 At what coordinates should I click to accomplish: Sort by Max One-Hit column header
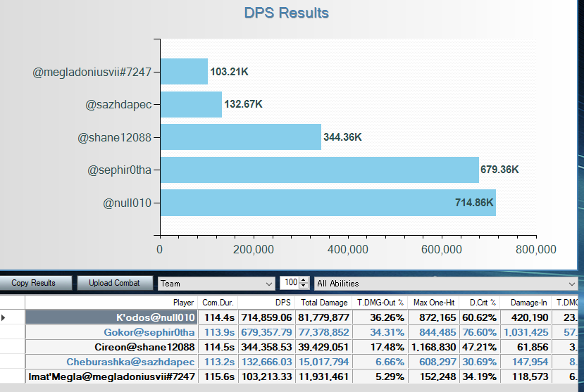pos(434,303)
